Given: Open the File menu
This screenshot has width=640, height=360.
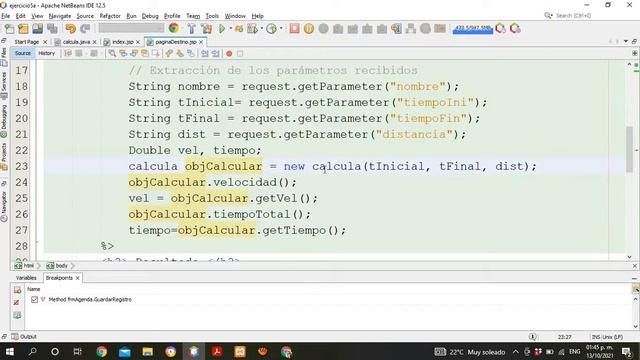Looking at the screenshot, I should (6, 16).
